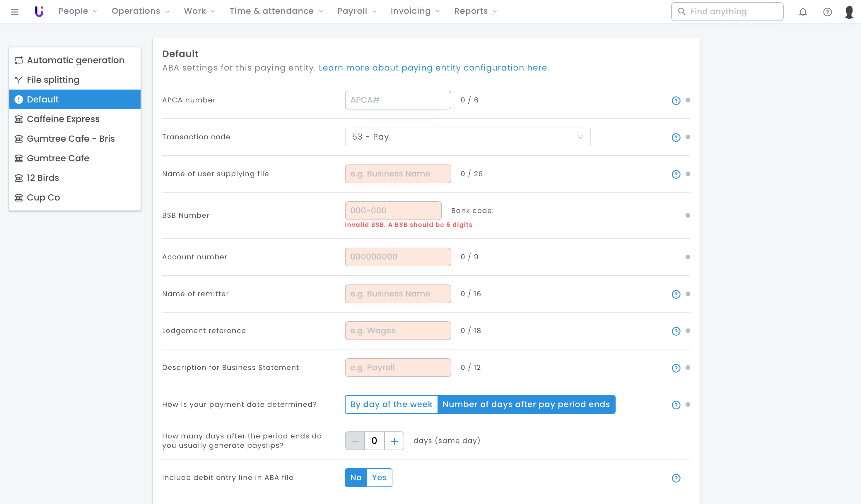861x504 pixels.
Task: Click the user profile avatar icon
Action: tap(849, 12)
